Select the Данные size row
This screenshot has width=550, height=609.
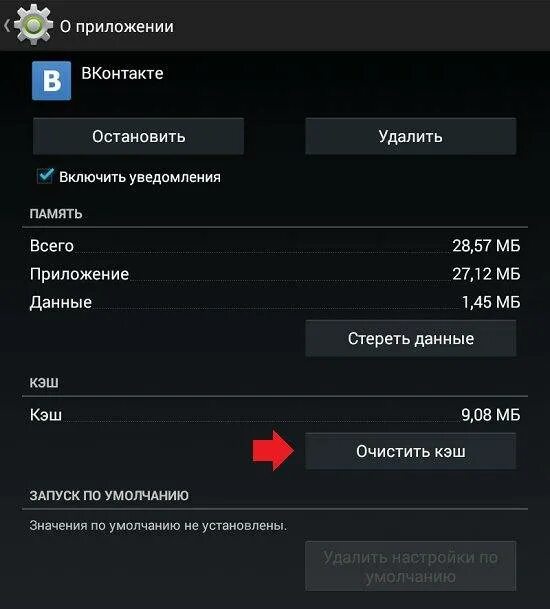275,302
